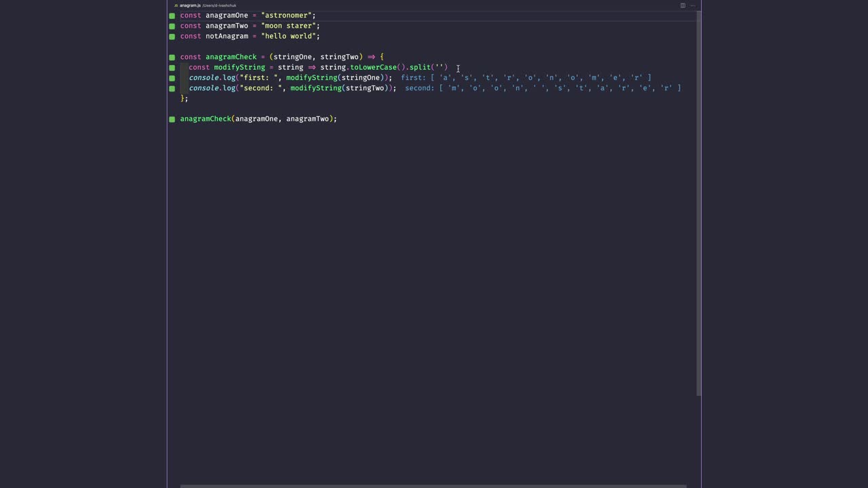Click gutter marker beside "first:" console.log line
The image size is (868, 488).
172,78
